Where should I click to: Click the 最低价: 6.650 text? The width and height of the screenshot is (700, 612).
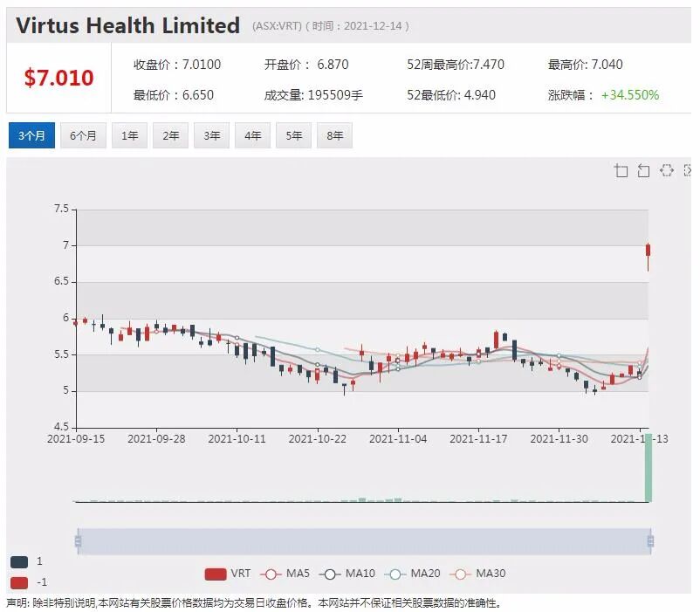click(173, 95)
